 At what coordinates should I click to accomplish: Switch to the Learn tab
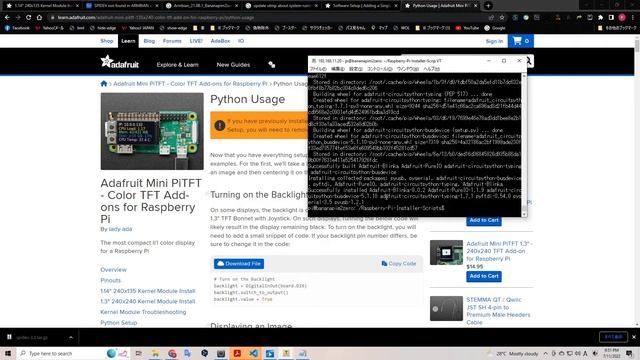pyautogui.click(x=128, y=41)
